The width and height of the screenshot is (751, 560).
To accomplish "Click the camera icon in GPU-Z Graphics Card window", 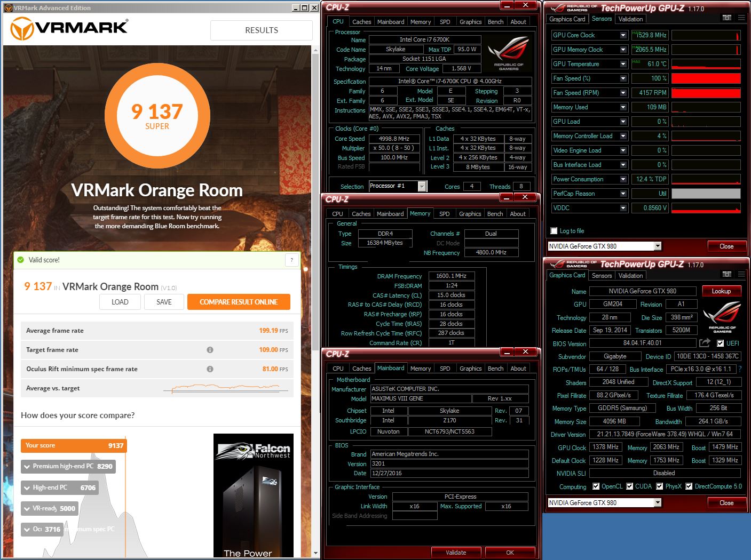I will (x=727, y=274).
